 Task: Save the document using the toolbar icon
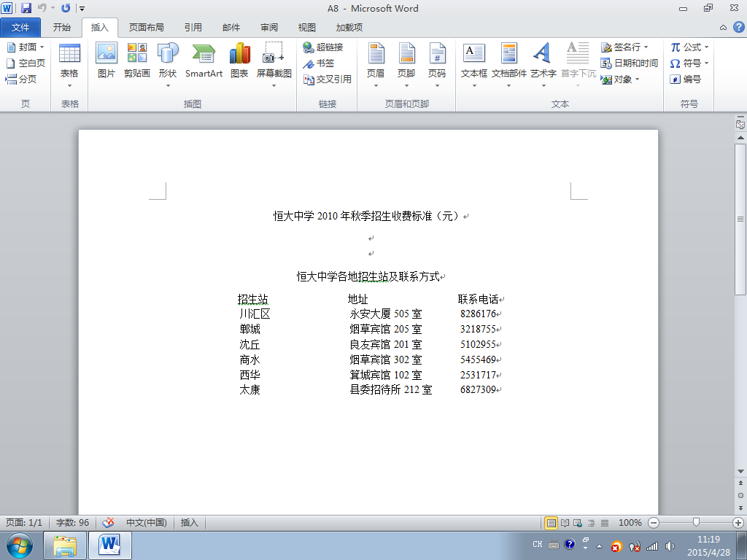coord(26,8)
